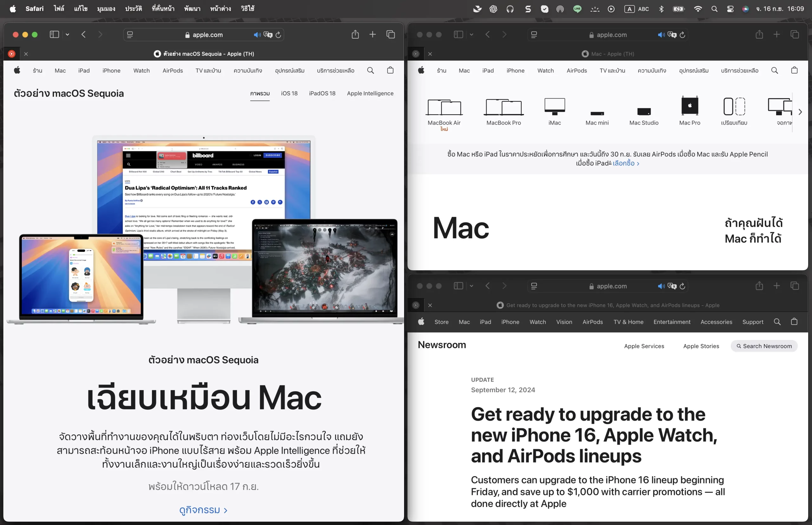Image resolution: width=812 pixels, height=525 pixels.
Task: Open Safari's ประวัติ menu in menu bar
Action: click(134, 9)
